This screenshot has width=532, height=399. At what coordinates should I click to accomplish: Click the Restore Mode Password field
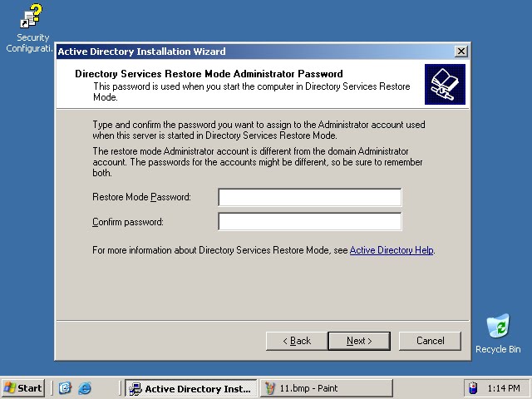pyautogui.click(x=310, y=197)
